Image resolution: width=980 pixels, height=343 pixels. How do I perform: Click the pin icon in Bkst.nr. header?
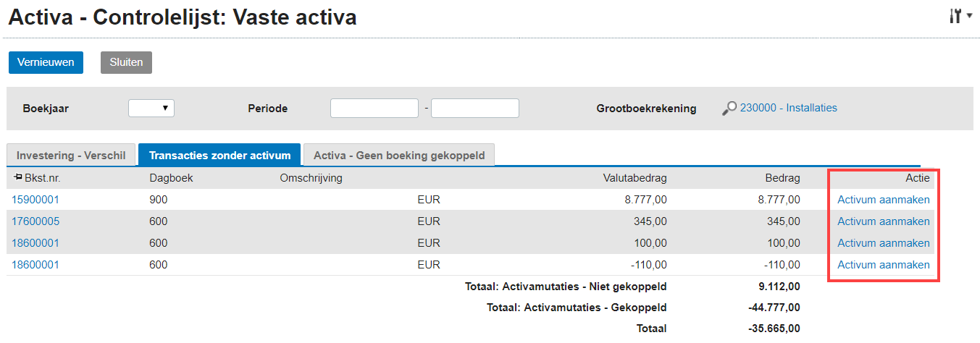(x=18, y=177)
